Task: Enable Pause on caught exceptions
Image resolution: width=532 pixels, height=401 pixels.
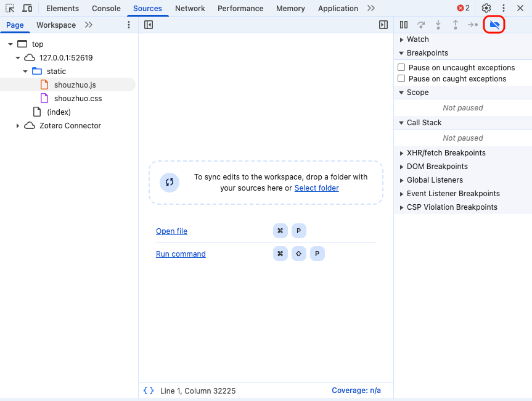Action: point(402,78)
